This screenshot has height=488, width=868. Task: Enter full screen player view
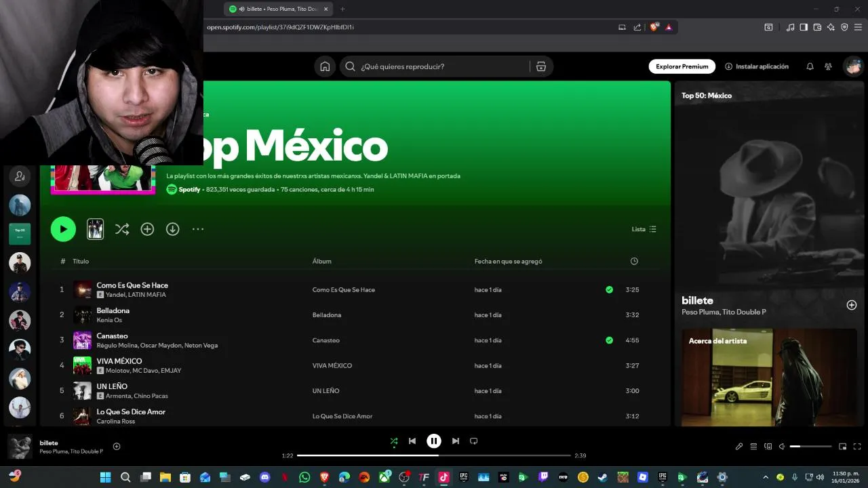857,447
